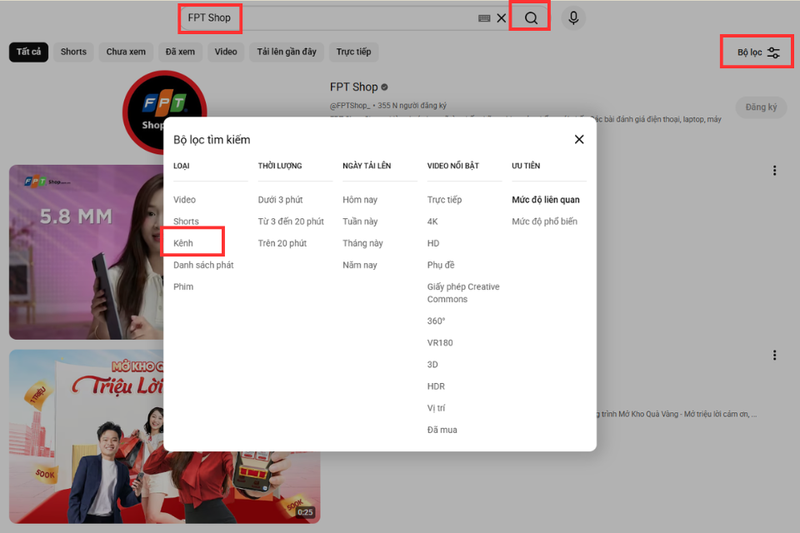The width and height of the screenshot is (800, 533).
Task: Choose Trực tiếp under Video nổi bật
Action: (444, 199)
